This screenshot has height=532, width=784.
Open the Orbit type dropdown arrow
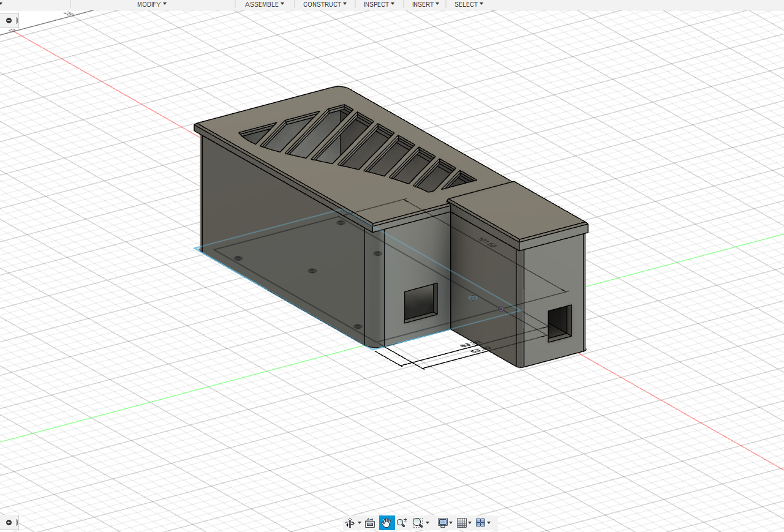pos(359,523)
